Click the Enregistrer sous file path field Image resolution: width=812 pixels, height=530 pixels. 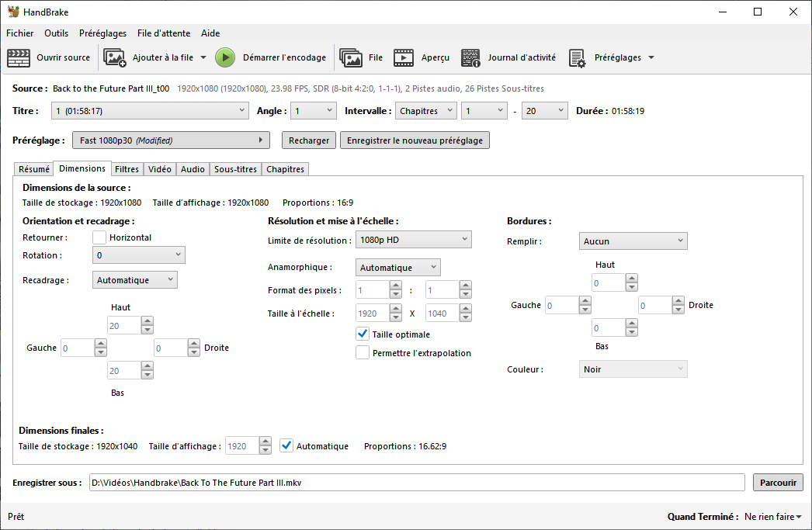coord(416,483)
